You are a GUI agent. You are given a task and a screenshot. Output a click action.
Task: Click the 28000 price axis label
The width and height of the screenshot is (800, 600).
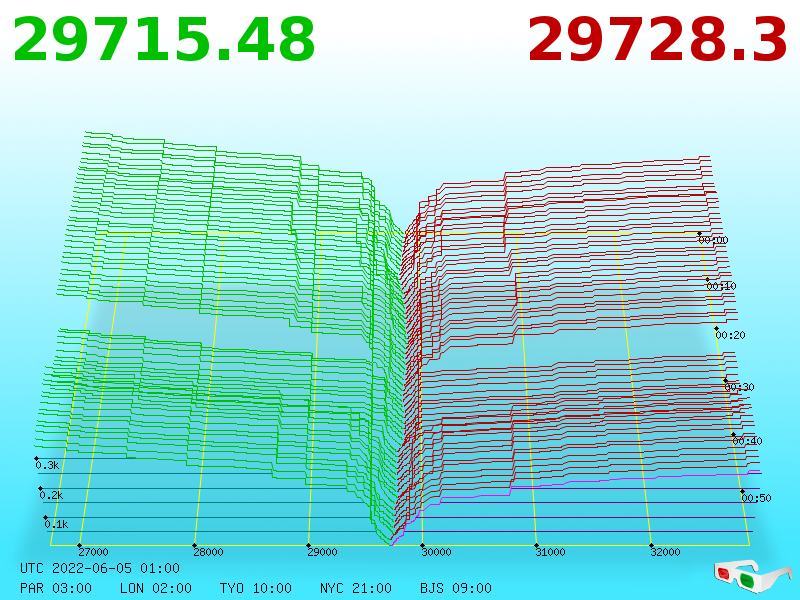tap(208, 552)
